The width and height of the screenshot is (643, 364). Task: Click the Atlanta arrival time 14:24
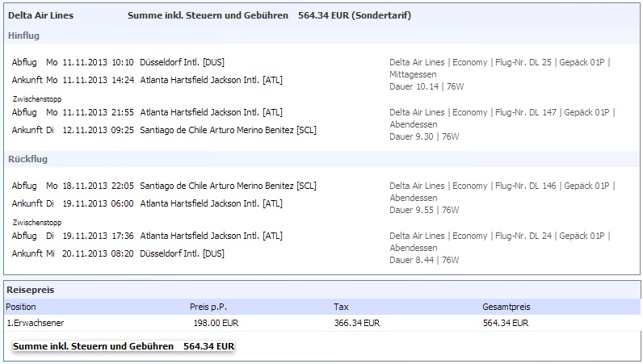pos(123,80)
